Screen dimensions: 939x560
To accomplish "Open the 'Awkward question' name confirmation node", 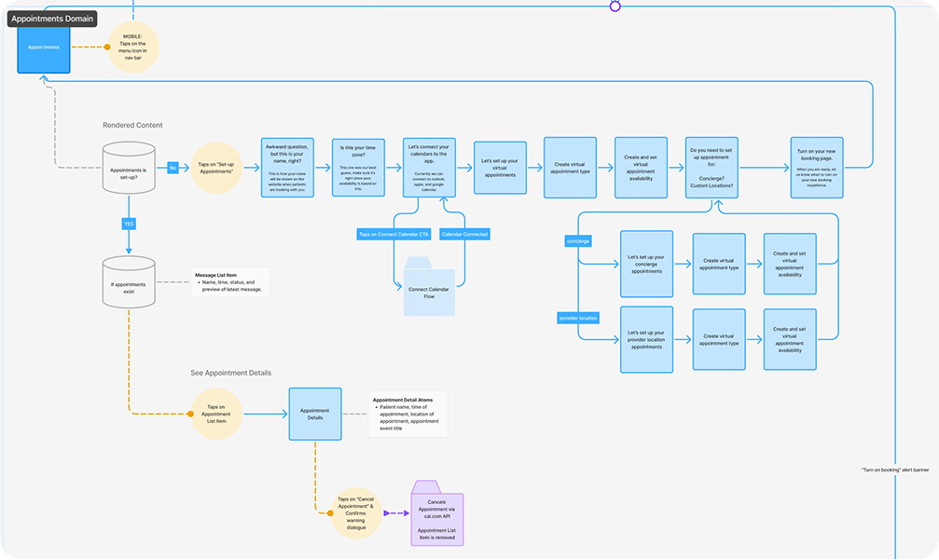I will click(x=287, y=168).
